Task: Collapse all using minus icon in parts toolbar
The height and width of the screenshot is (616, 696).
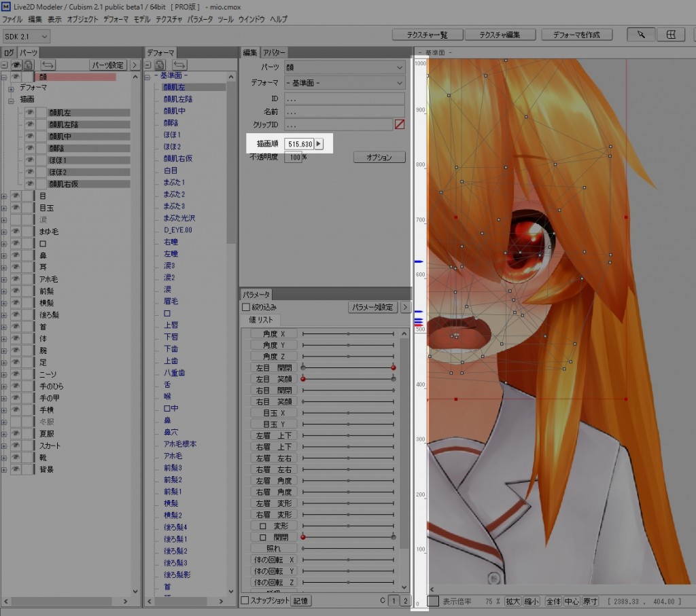Action: click(x=4, y=65)
